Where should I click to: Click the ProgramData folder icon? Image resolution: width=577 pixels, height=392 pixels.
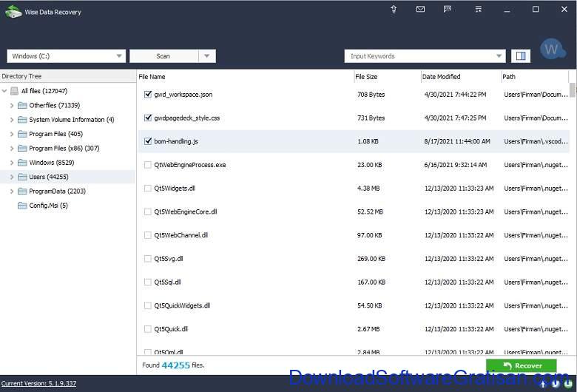22,191
